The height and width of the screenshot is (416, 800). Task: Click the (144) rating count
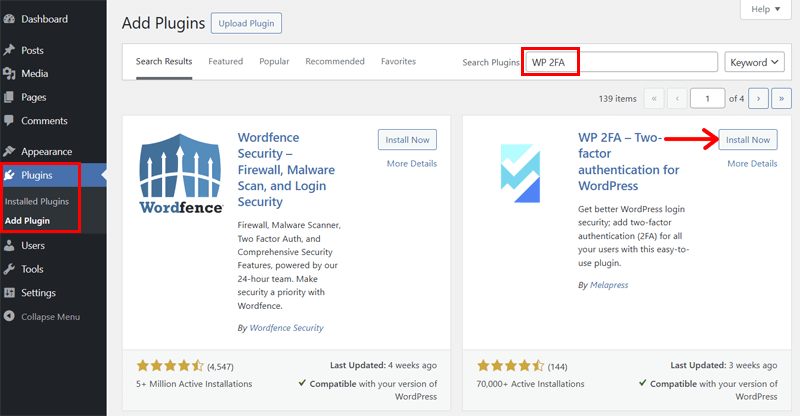(x=558, y=366)
